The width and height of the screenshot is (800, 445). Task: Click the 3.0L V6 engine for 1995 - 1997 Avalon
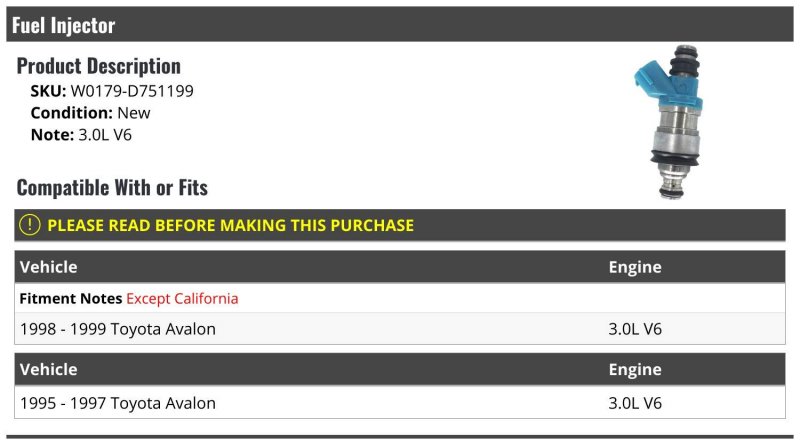coord(635,403)
